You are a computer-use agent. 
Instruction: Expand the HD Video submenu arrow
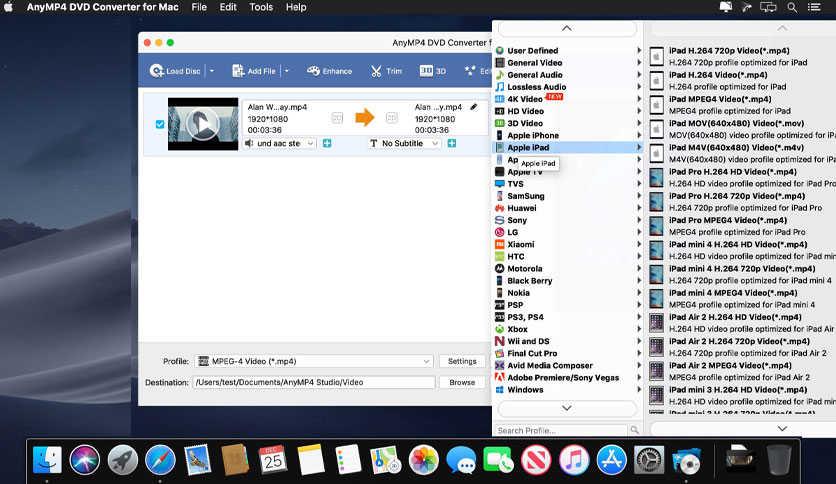[x=639, y=111]
